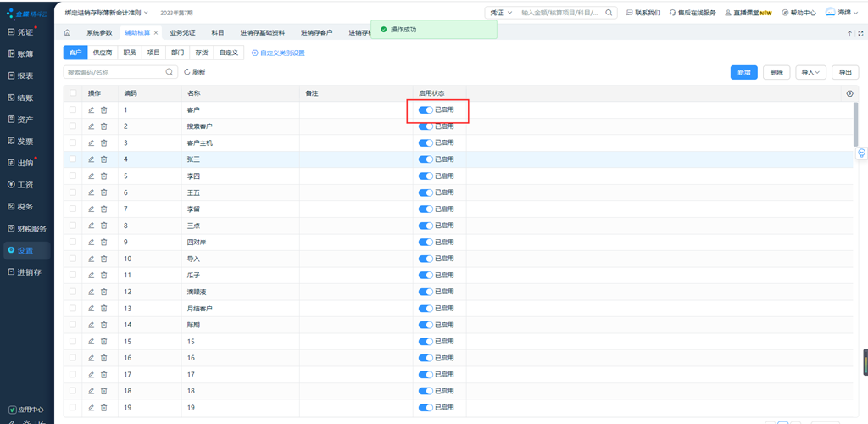Click the 删除 button

pos(776,72)
